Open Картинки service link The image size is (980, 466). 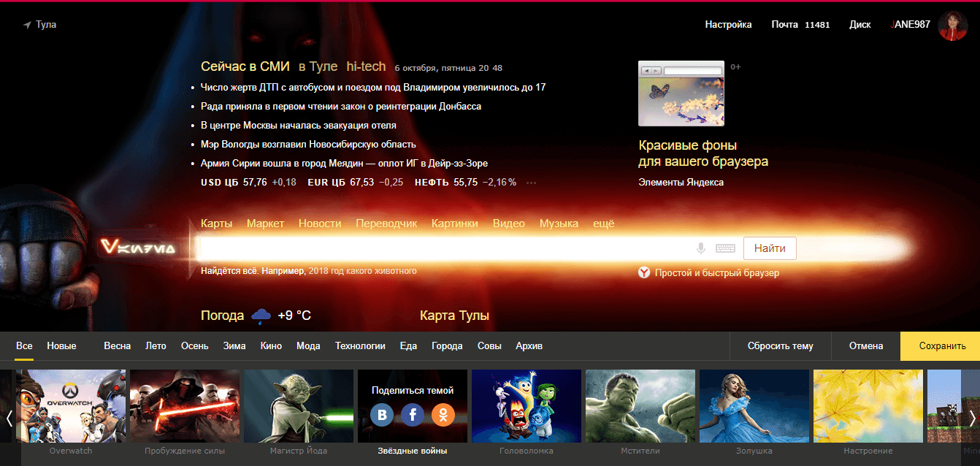click(455, 224)
